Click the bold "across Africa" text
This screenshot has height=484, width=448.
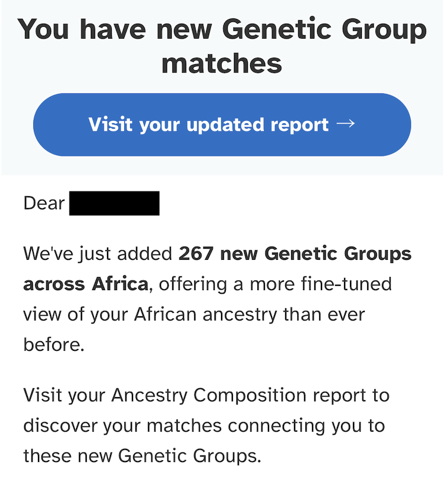[x=86, y=284]
